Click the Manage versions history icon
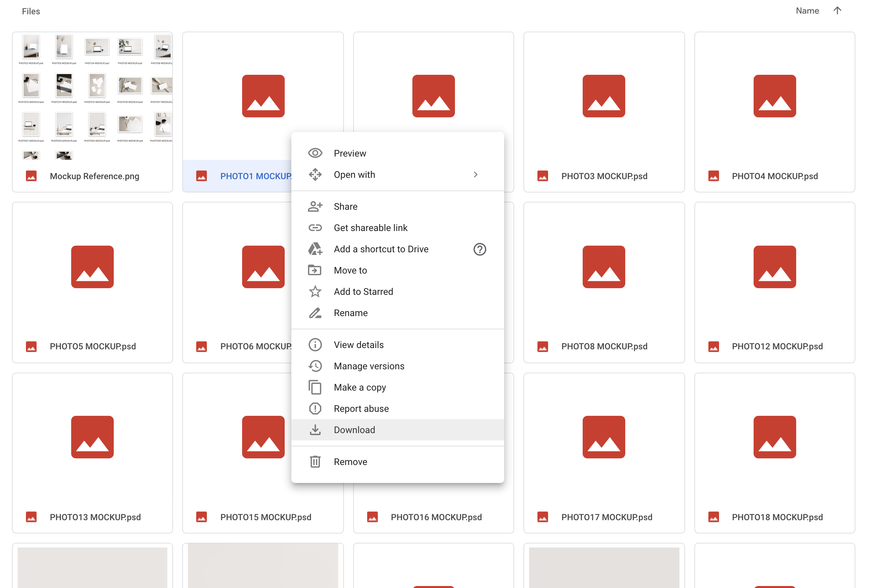 [x=315, y=366]
